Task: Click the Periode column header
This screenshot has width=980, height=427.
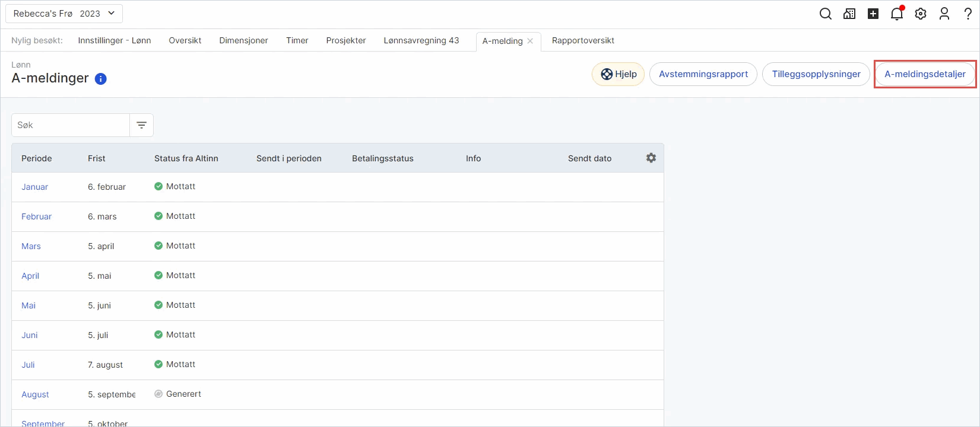Action: pyautogui.click(x=37, y=158)
